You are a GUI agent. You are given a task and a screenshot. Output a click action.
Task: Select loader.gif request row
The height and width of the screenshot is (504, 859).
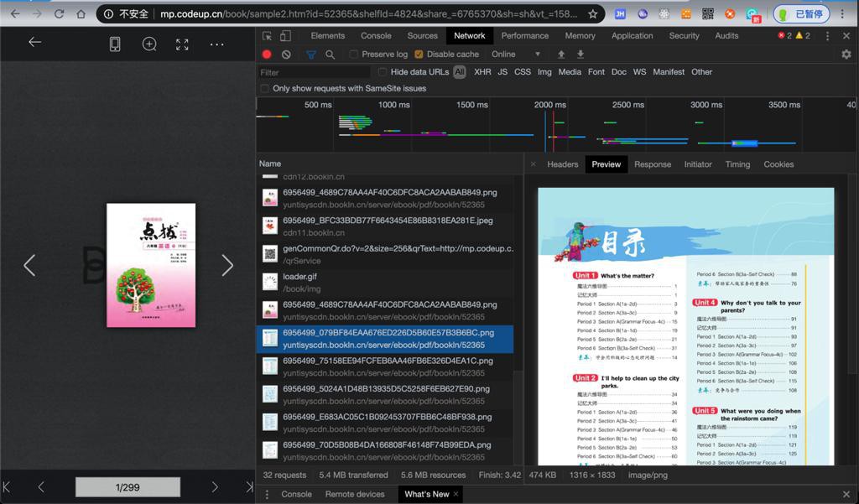[x=384, y=283]
